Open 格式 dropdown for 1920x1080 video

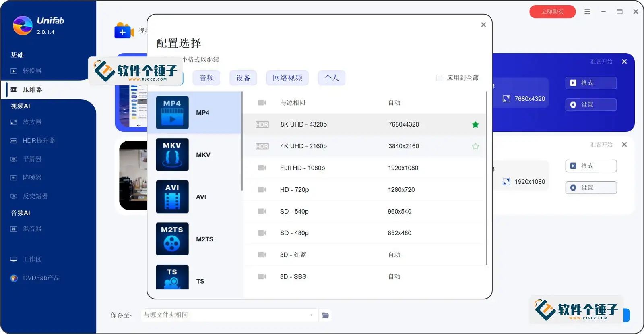[590, 166]
